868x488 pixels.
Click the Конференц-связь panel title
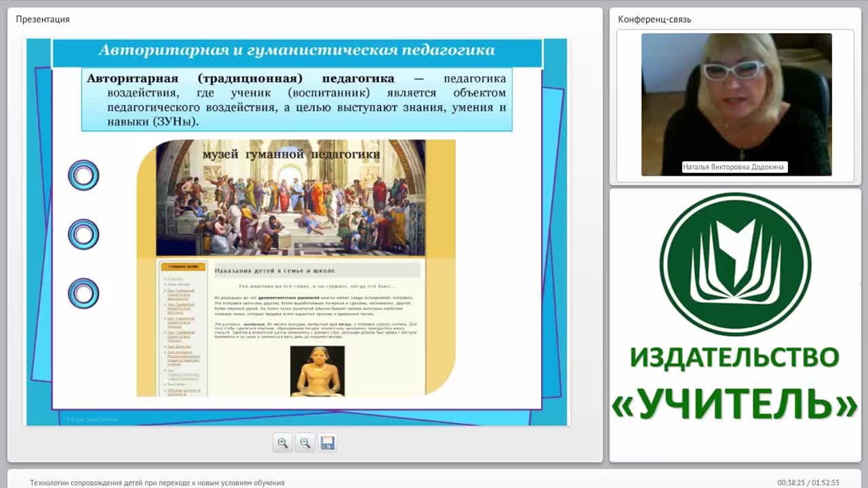coord(654,19)
